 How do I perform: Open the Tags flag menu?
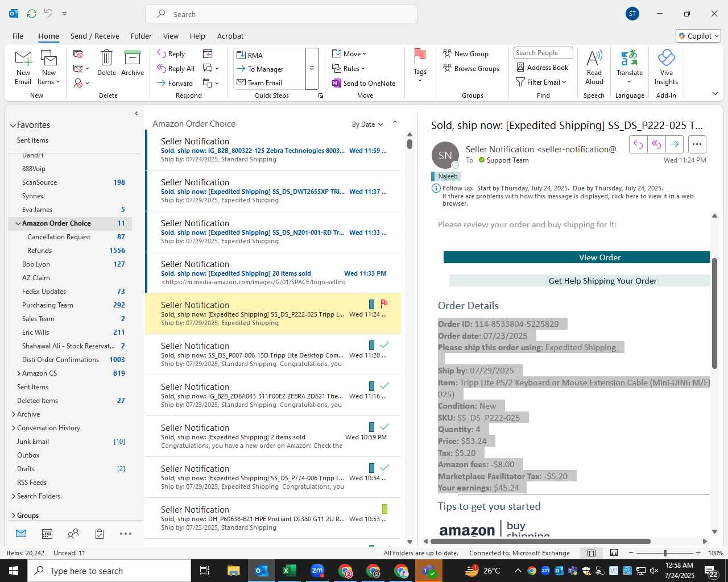420,66
